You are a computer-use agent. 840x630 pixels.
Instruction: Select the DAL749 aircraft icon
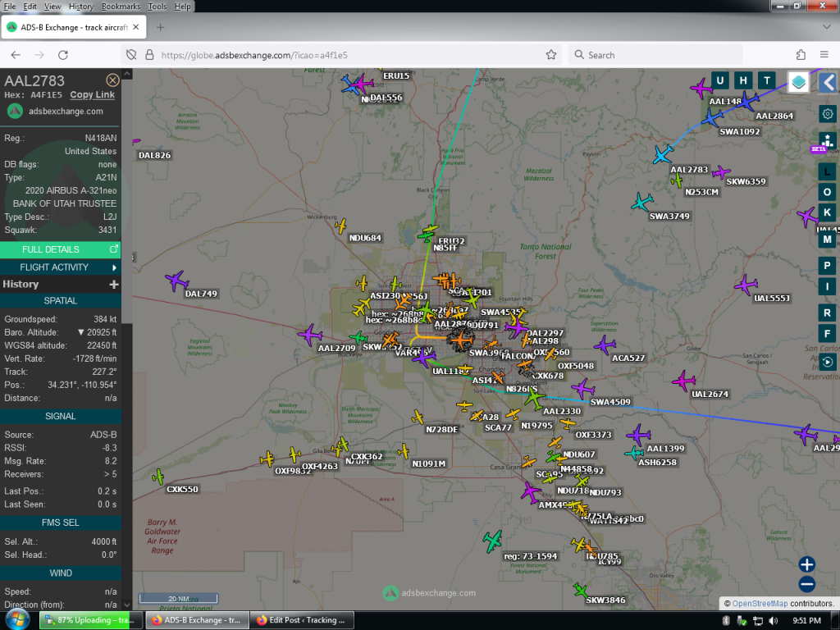tap(177, 281)
